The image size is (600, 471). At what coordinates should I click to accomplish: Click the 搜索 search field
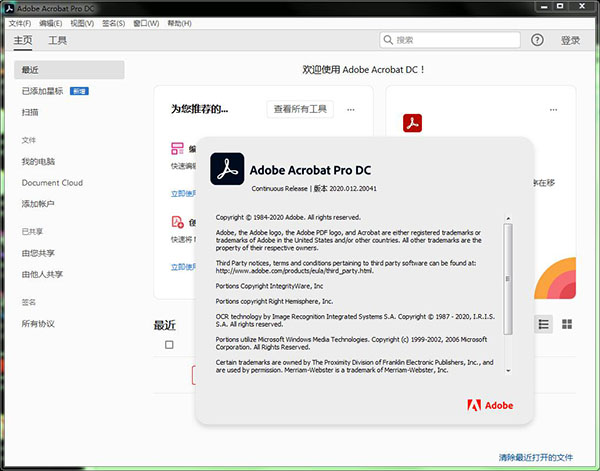point(450,40)
